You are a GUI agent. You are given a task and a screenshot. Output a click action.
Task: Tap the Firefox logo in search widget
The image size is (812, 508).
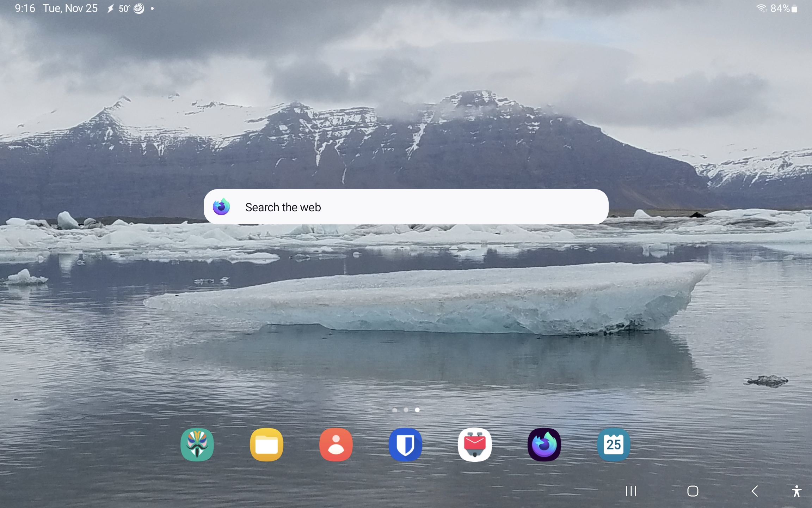[221, 207]
